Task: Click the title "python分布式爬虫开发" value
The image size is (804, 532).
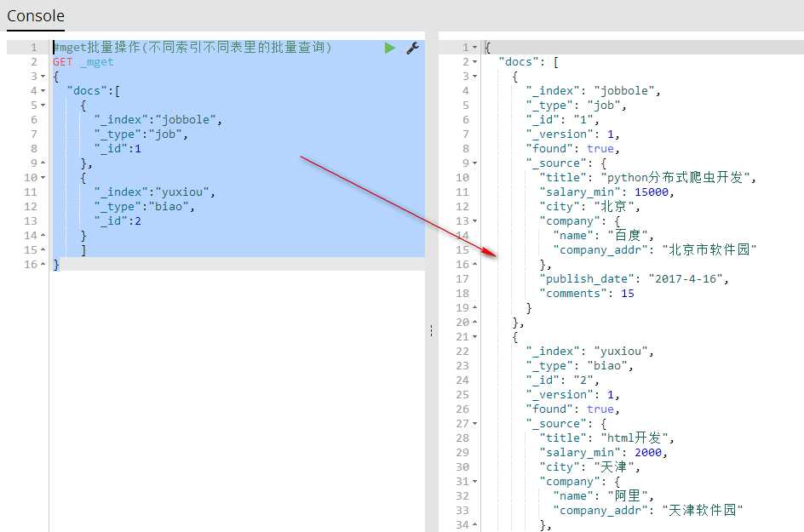Action: [x=677, y=177]
